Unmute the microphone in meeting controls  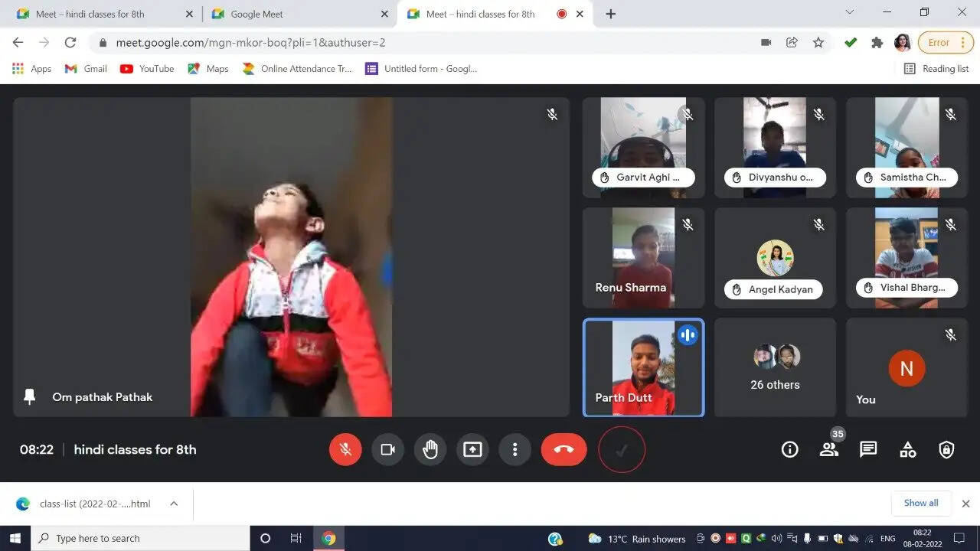point(345,449)
